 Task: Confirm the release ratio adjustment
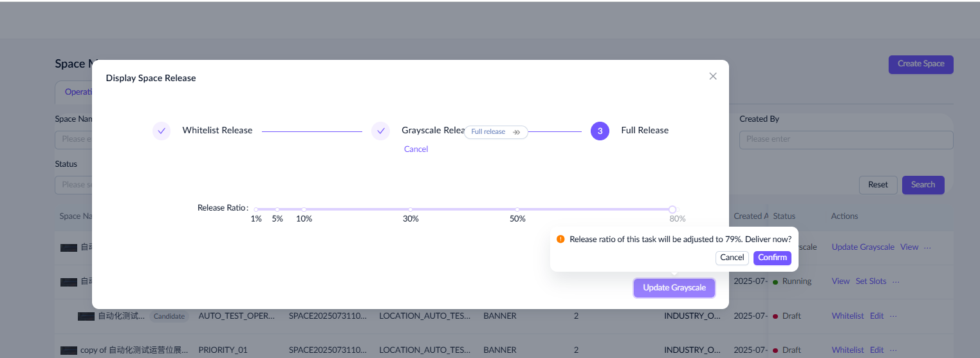pyautogui.click(x=772, y=258)
